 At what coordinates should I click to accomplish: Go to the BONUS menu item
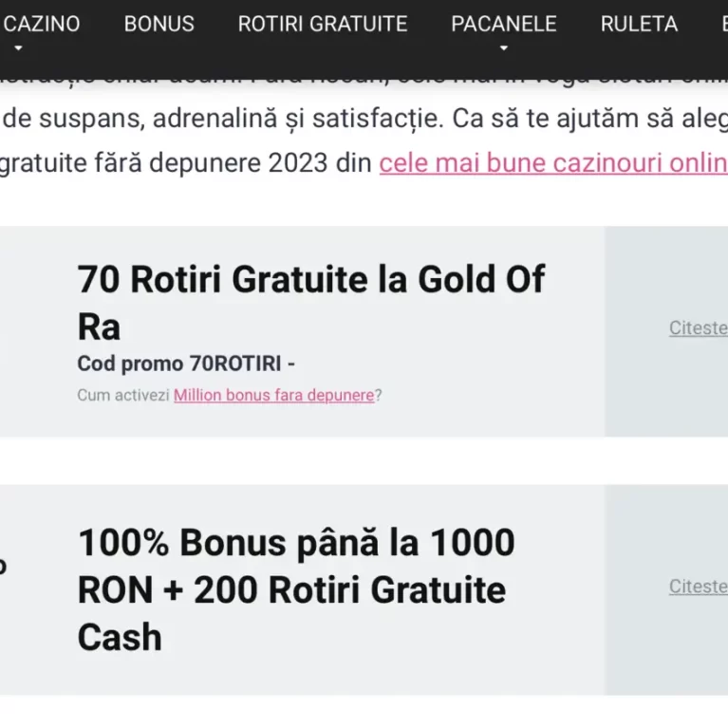(x=159, y=24)
